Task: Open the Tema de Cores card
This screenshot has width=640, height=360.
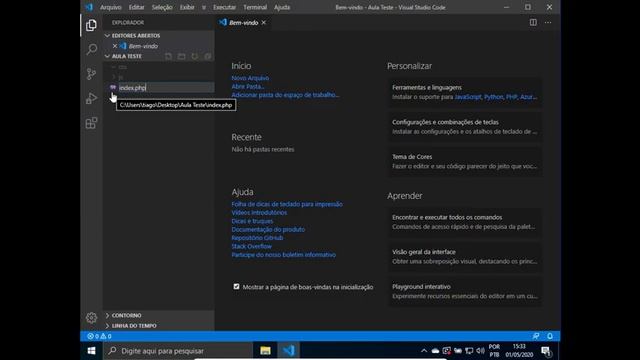Action: click(x=464, y=161)
